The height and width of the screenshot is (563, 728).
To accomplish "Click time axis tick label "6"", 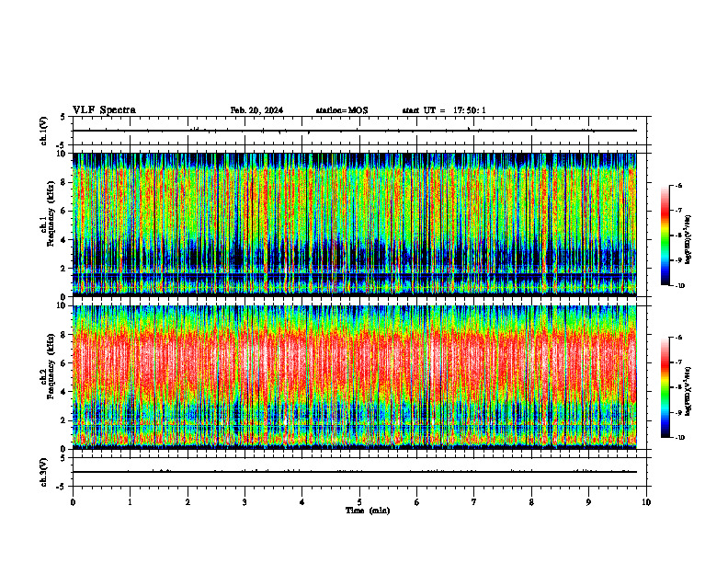I will click(x=416, y=502).
